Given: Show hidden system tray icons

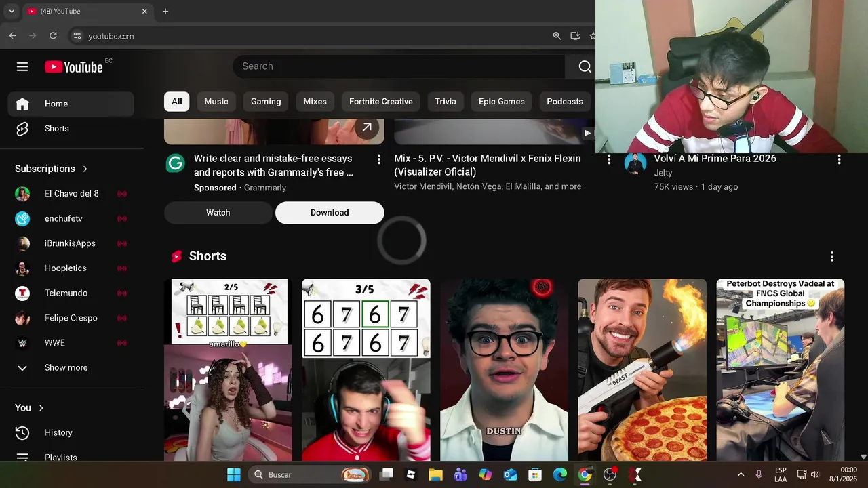Looking at the screenshot, I should 741,474.
